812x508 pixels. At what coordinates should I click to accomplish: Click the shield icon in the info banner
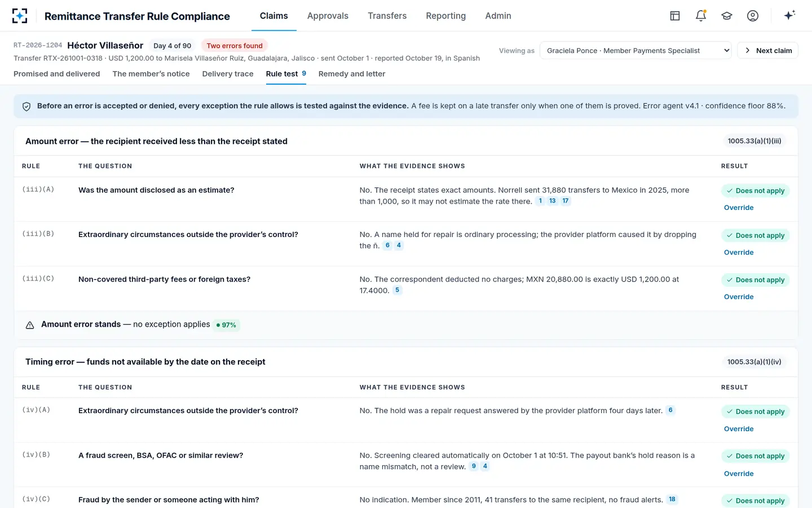27,107
